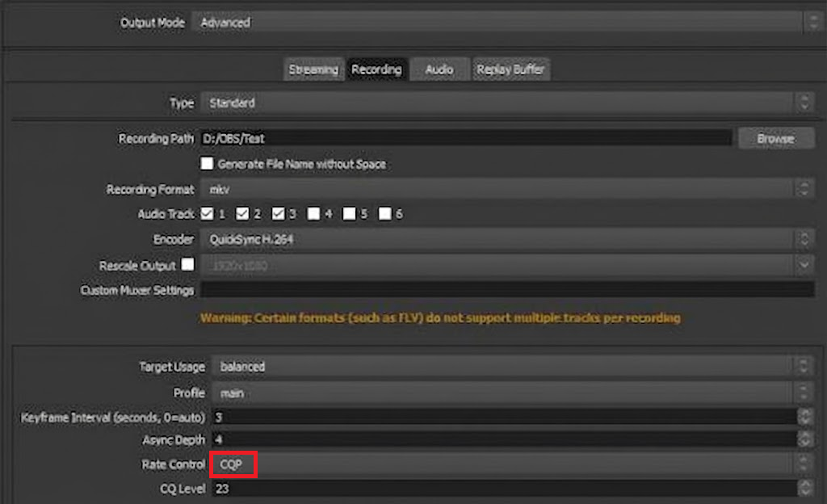827x504 pixels.
Task: Check Audio Track 4
Action: tap(313, 213)
